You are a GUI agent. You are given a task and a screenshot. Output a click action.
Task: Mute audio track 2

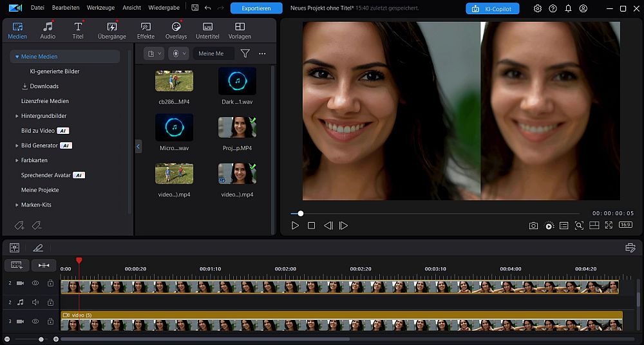click(x=35, y=303)
